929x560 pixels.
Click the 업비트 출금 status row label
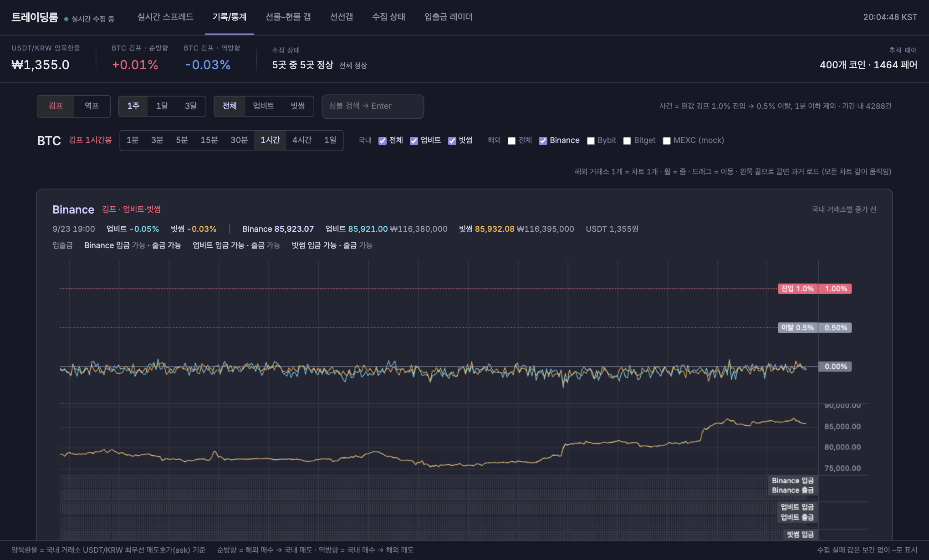click(x=797, y=517)
